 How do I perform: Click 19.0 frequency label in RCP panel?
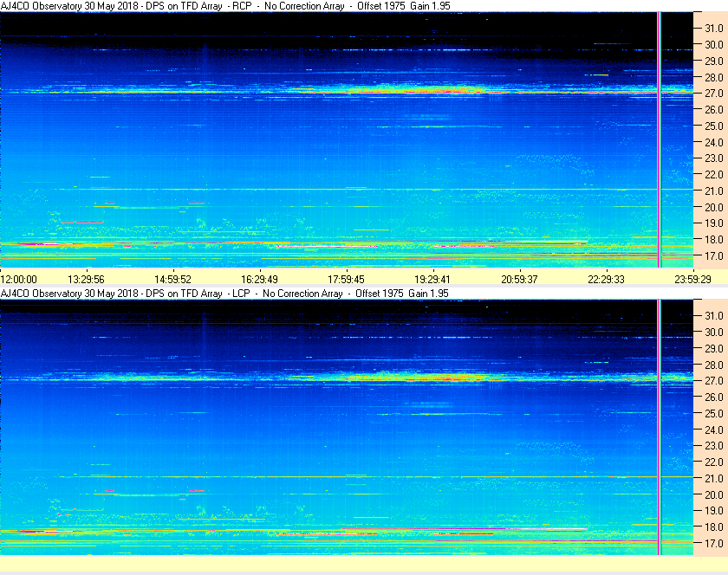pos(714,223)
